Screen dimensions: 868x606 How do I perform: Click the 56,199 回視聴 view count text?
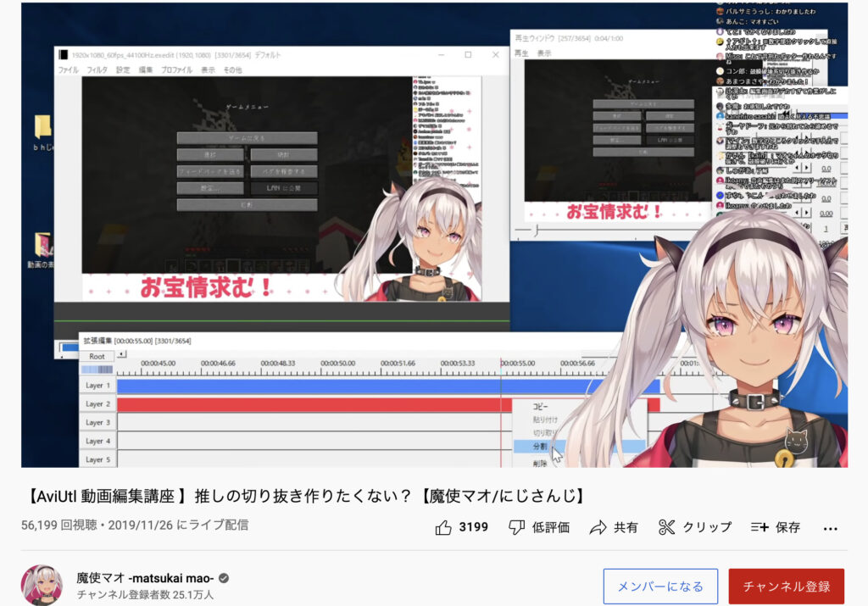tap(58, 525)
